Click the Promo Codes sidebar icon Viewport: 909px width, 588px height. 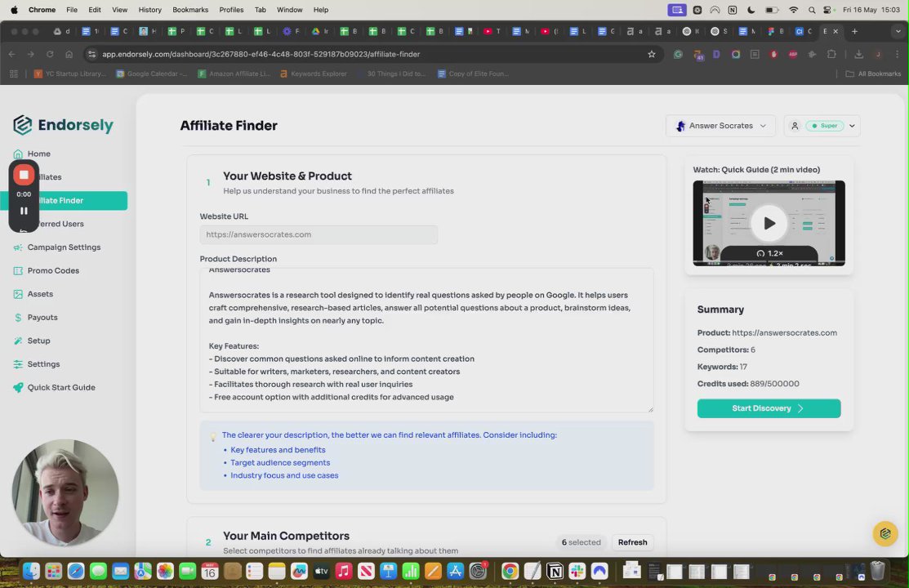[18, 271]
